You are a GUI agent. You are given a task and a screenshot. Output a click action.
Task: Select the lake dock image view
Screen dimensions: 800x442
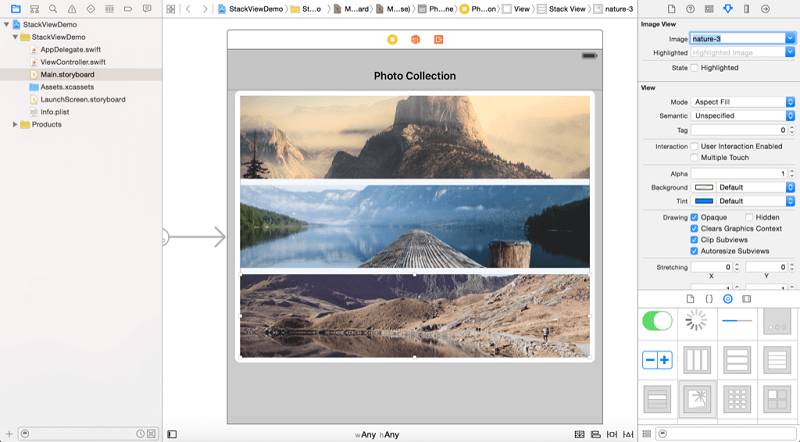(415, 227)
